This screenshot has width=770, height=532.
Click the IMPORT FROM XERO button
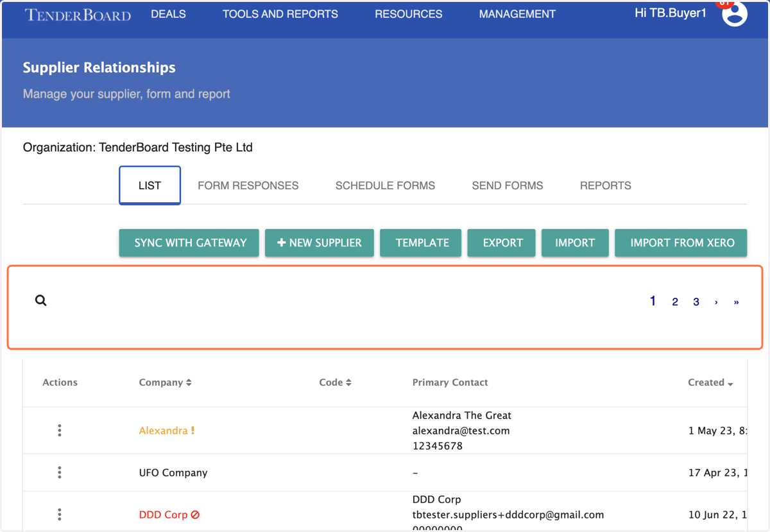pyautogui.click(x=681, y=243)
